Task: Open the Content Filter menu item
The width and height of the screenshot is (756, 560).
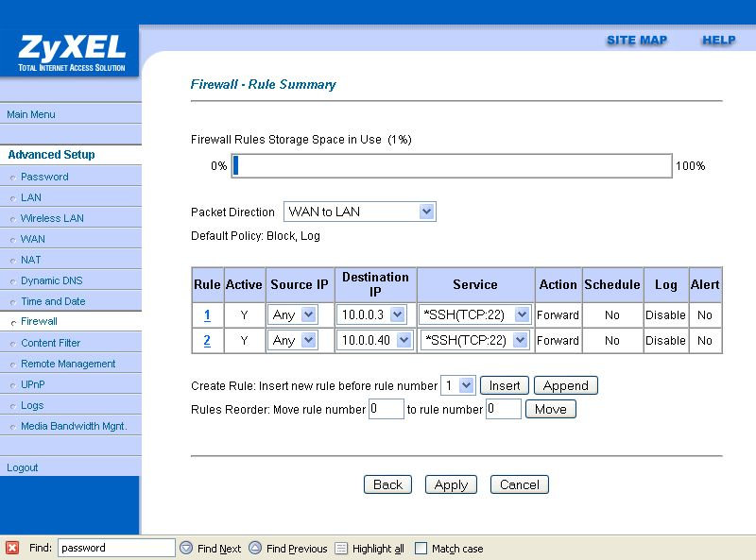Action: click(x=51, y=343)
